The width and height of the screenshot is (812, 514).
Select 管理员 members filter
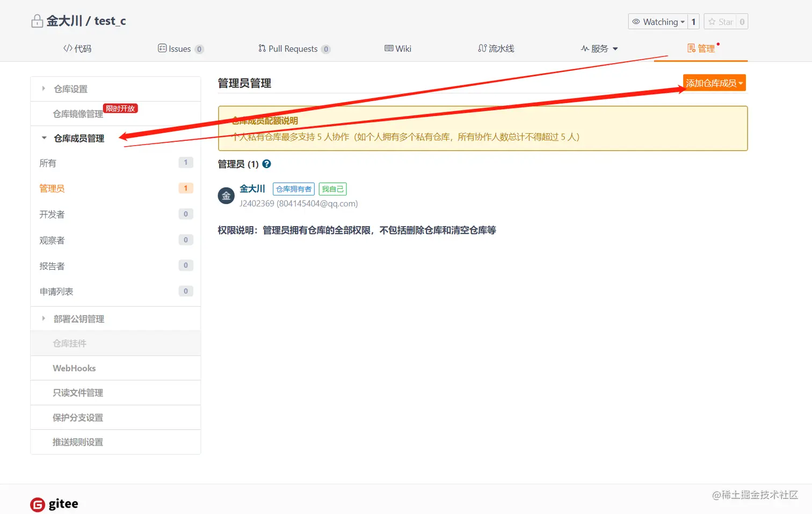click(115, 189)
